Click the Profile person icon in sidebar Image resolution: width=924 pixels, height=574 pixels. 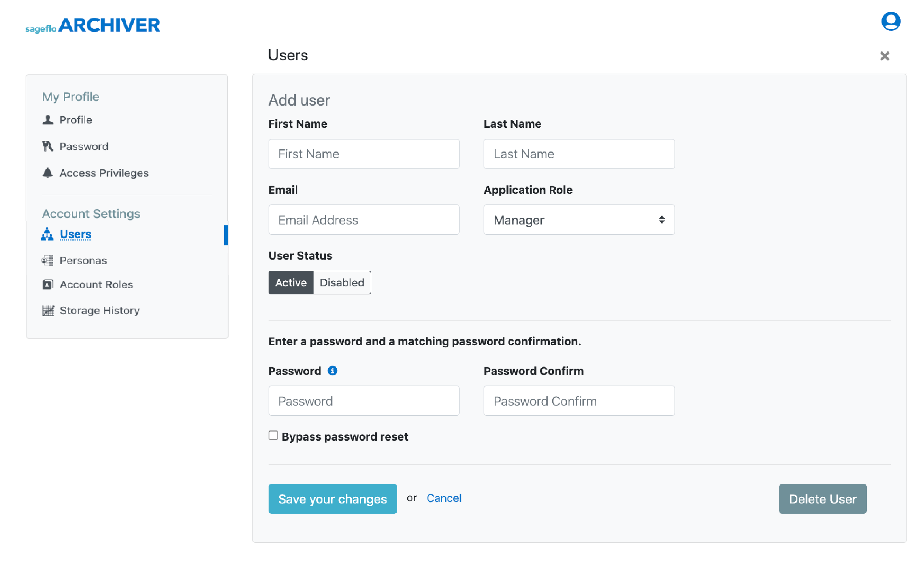[x=48, y=120]
